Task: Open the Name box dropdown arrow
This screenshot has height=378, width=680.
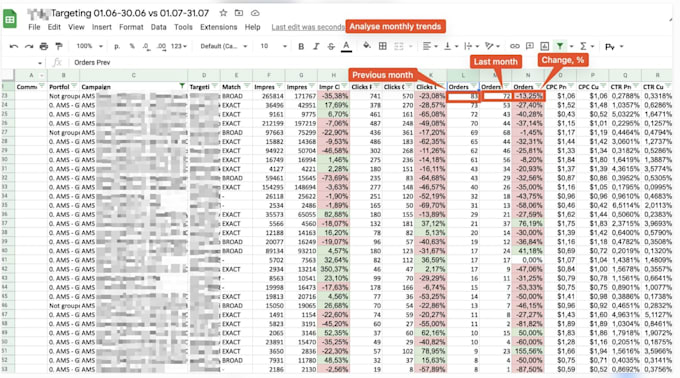Action: [40, 63]
